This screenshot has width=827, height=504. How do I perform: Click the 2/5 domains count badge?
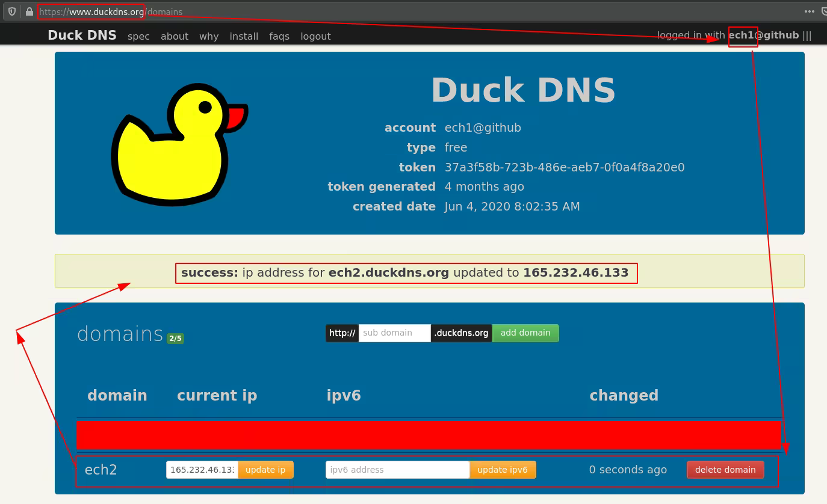[x=175, y=339]
